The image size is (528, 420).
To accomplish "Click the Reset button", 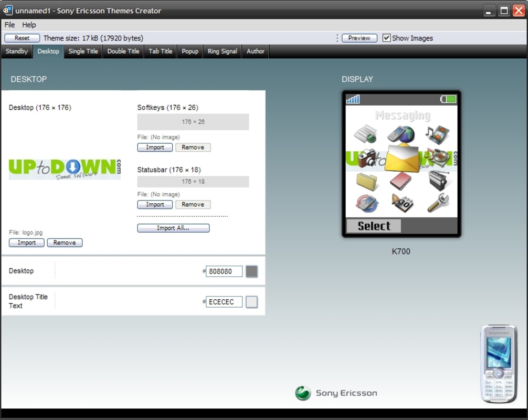I will [22, 38].
